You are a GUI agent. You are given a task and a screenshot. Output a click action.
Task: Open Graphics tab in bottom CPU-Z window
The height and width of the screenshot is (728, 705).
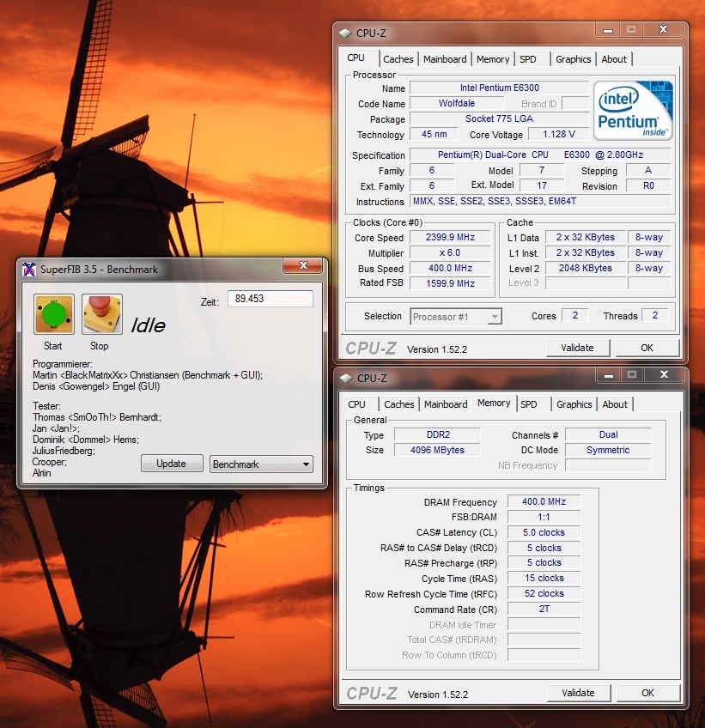coord(574,404)
